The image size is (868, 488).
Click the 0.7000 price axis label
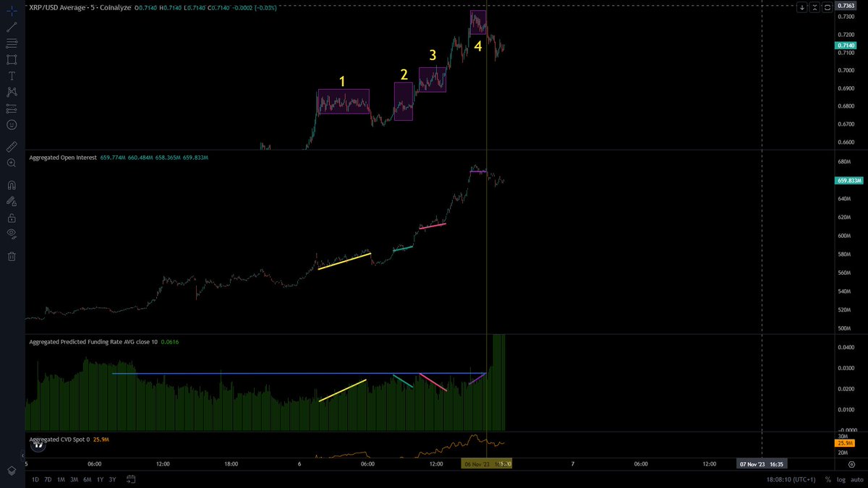pos(845,70)
